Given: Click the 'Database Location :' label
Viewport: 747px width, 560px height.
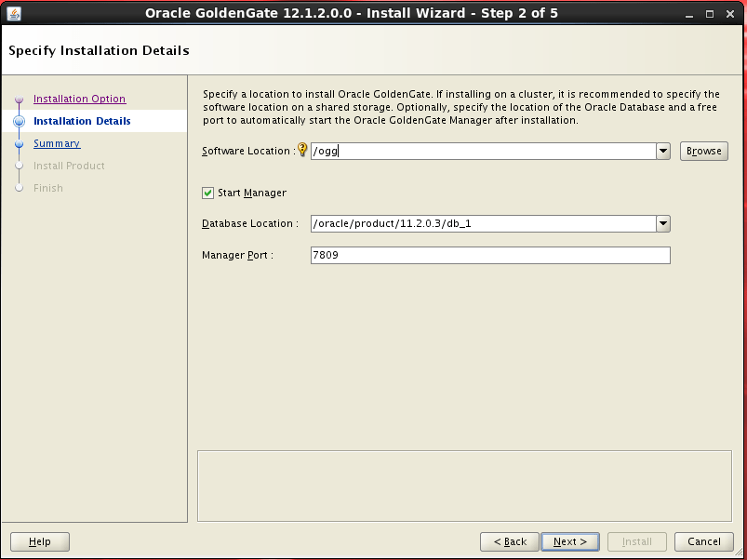Looking at the screenshot, I should (x=250, y=223).
